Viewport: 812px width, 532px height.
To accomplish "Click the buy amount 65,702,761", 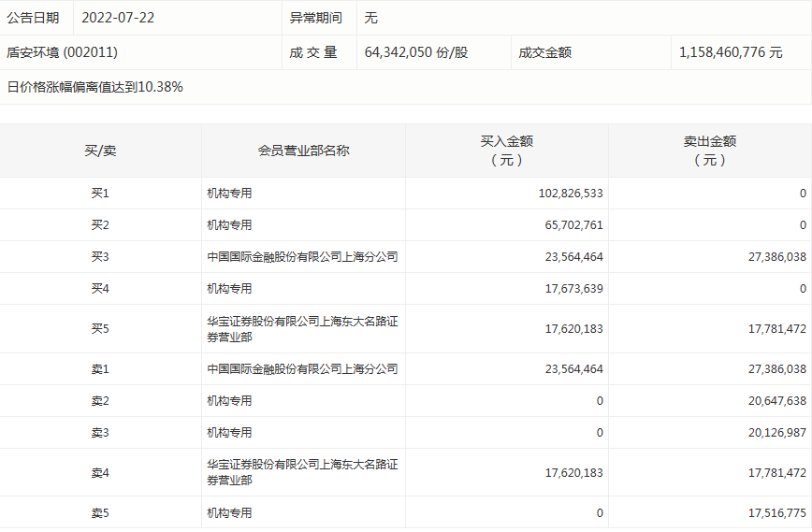I will click(x=573, y=225).
